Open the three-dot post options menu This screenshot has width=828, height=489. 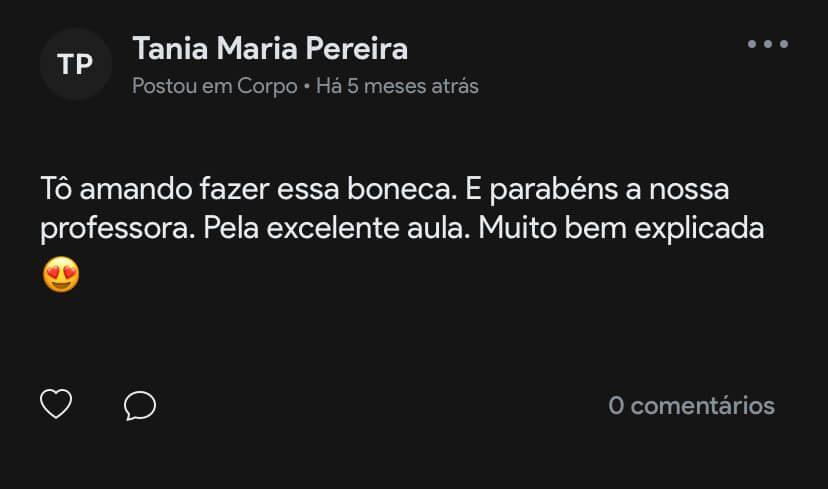tap(768, 44)
